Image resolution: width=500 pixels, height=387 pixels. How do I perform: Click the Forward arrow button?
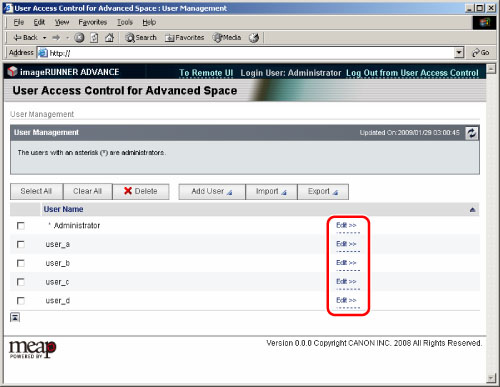click(56, 38)
